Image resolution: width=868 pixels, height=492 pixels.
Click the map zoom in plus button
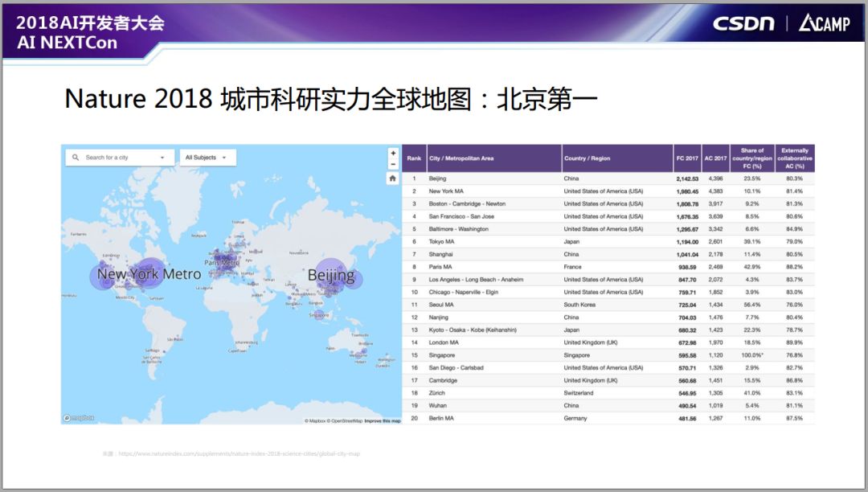click(x=393, y=153)
